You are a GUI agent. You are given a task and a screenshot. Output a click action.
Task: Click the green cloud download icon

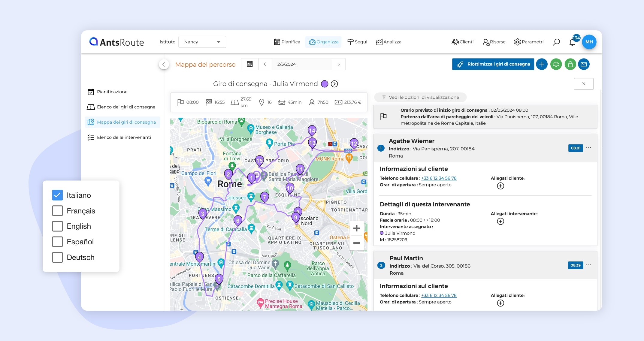[556, 64]
